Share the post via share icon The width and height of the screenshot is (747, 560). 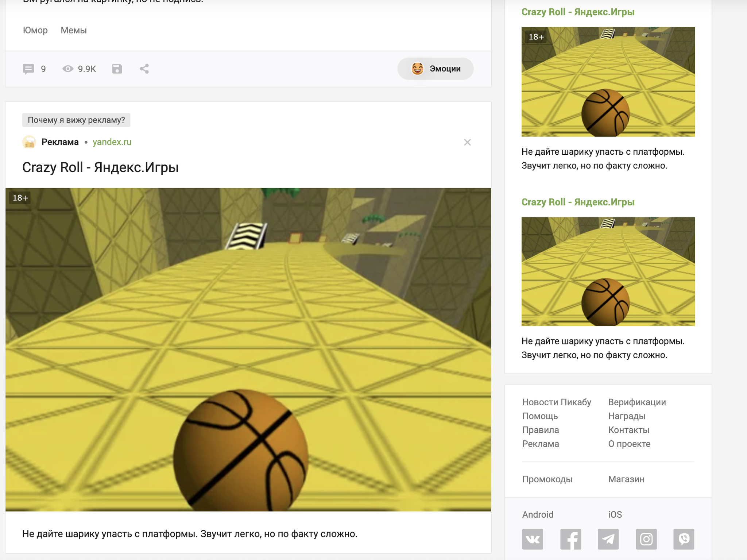[144, 69]
